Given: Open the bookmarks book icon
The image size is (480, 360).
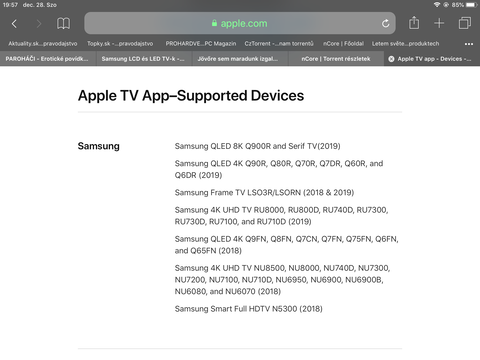Looking at the screenshot, I should 63,23.
